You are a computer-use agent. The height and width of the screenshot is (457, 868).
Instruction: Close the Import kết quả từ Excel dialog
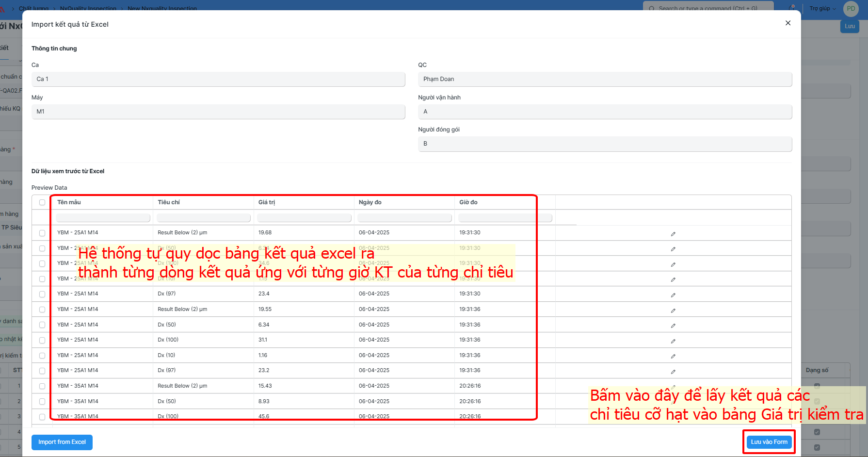point(788,23)
